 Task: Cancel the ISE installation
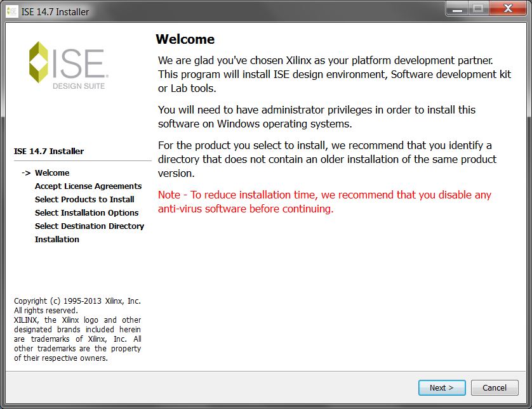[x=495, y=387]
